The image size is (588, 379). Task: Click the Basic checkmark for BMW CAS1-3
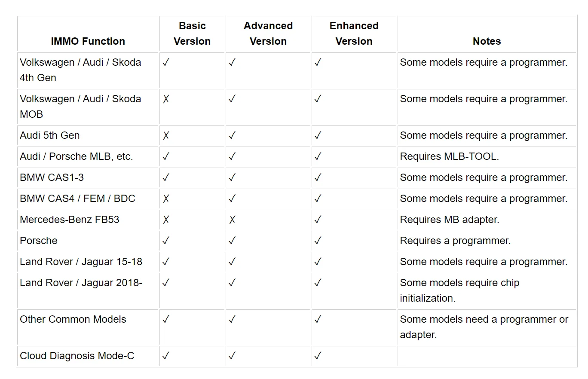tap(166, 177)
